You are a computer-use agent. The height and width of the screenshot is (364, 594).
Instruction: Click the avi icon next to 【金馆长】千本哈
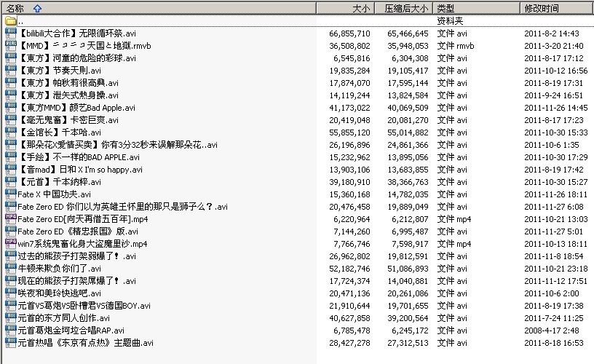[x=10, y=132]
